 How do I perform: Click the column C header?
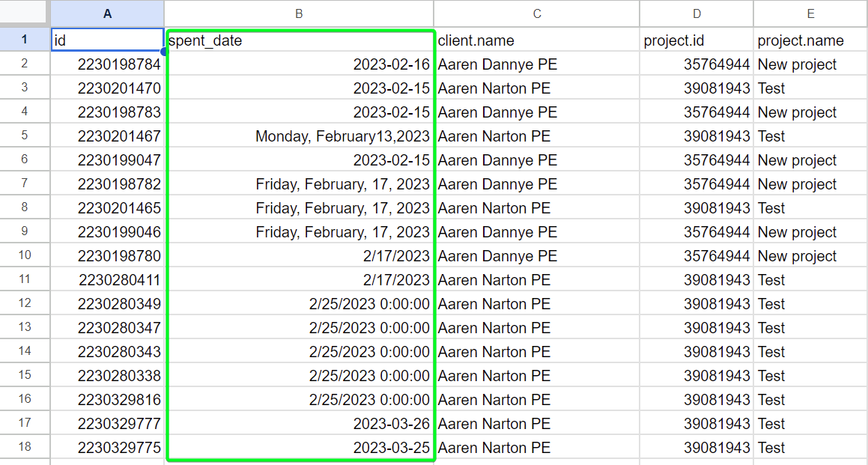pyautogui.click(x=536, y=13)
